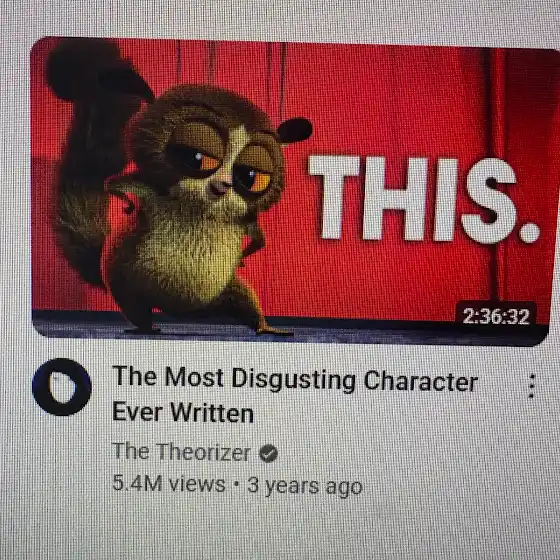Viewport: 560px width, 560px height.
Task: Visit The Theorizer channel name link
Action: point(181,452)
